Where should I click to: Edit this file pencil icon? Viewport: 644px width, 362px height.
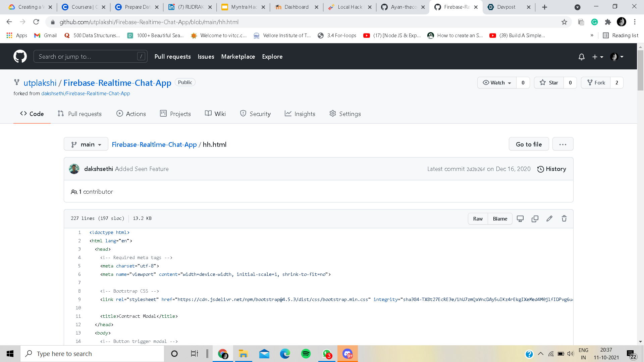click(549, 219)
